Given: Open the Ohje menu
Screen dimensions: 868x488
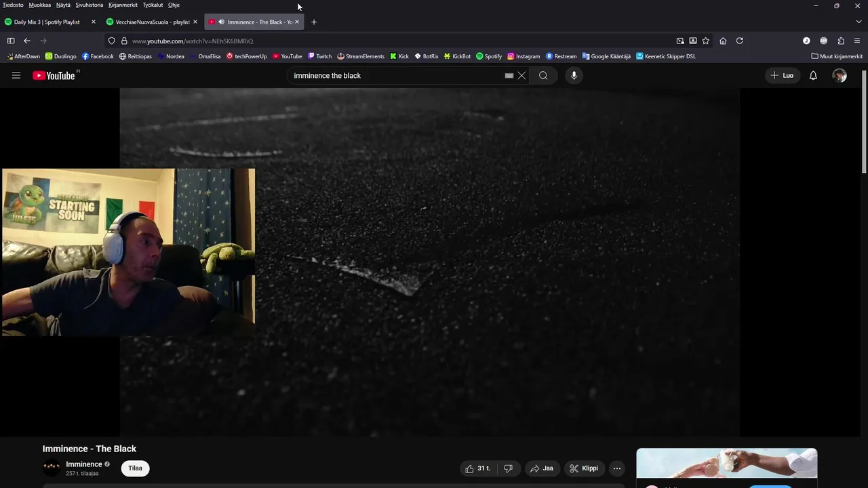Looking at the screenshot, I should pyautogui.click(x=174, y=5).
